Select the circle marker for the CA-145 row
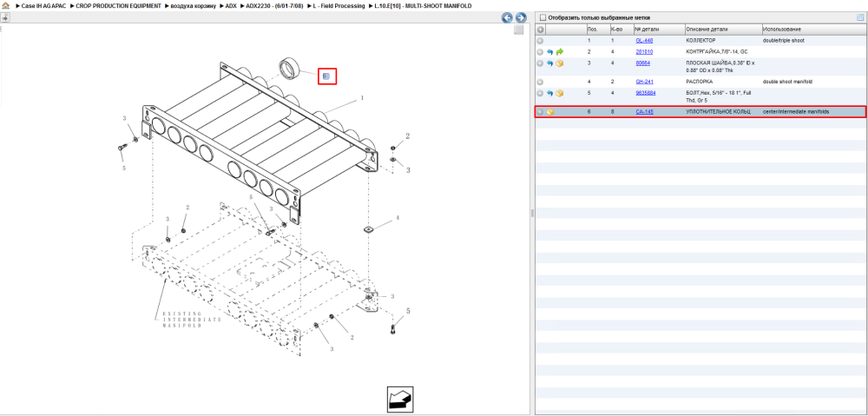Viewport: 868px width, 416px height. [x=540, y=112]
